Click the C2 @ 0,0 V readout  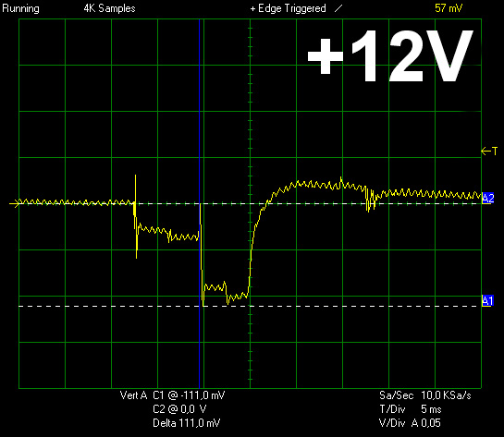(x=179, y=409)
